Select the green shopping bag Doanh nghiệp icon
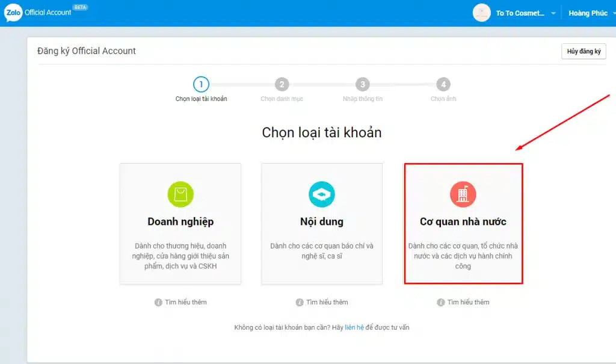 pos(180,194)
